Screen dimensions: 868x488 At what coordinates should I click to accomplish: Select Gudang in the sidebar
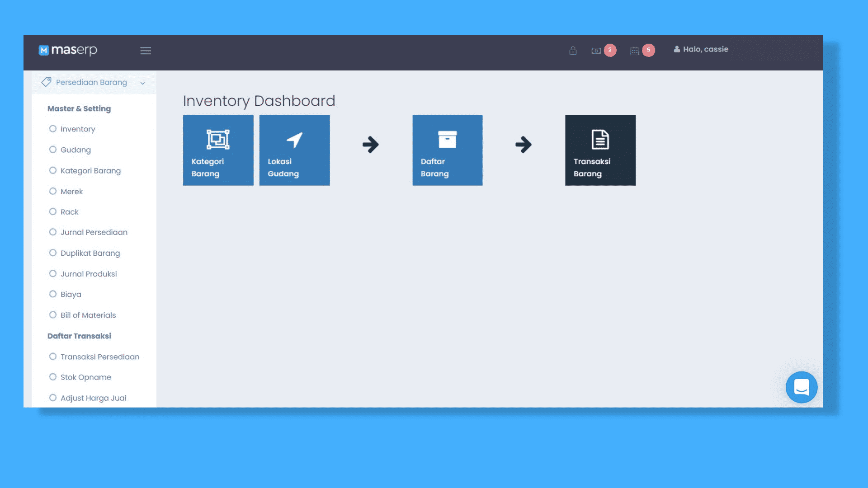click(75, 150)
